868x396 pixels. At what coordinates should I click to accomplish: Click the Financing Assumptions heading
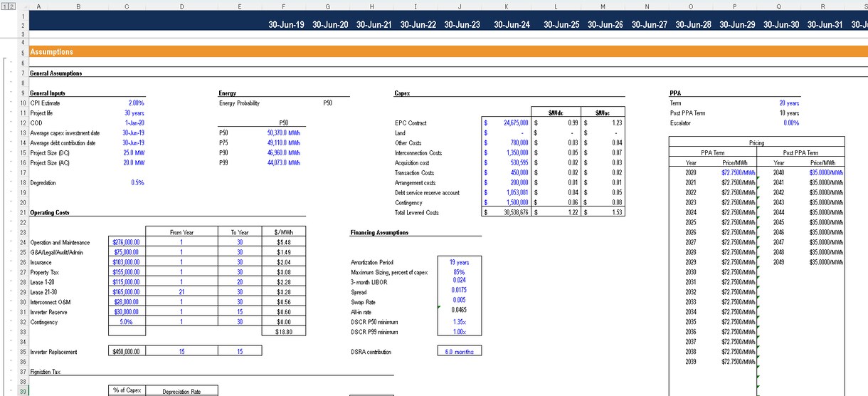coord(379,233)
